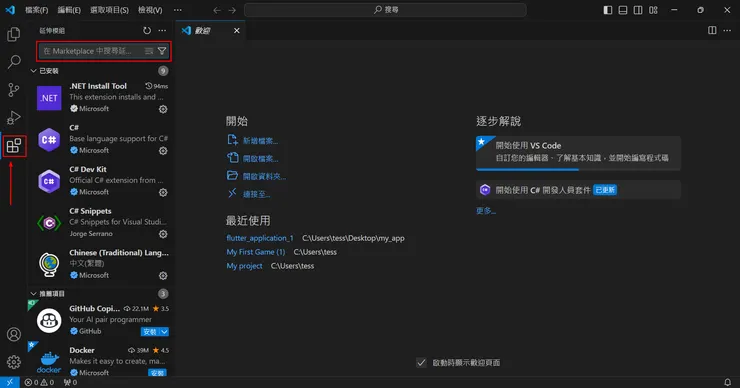Viewport: 740px width, 388px height.
Task: Open the Search view in activity bar
Action: point(14,61)
